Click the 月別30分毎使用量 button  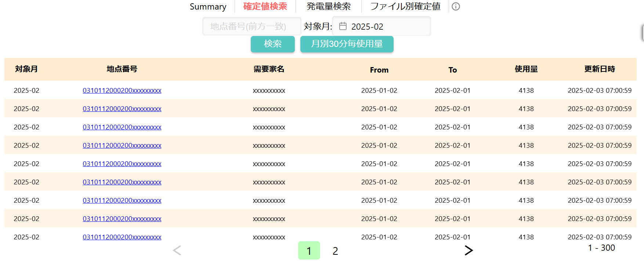tap(347, 44)
